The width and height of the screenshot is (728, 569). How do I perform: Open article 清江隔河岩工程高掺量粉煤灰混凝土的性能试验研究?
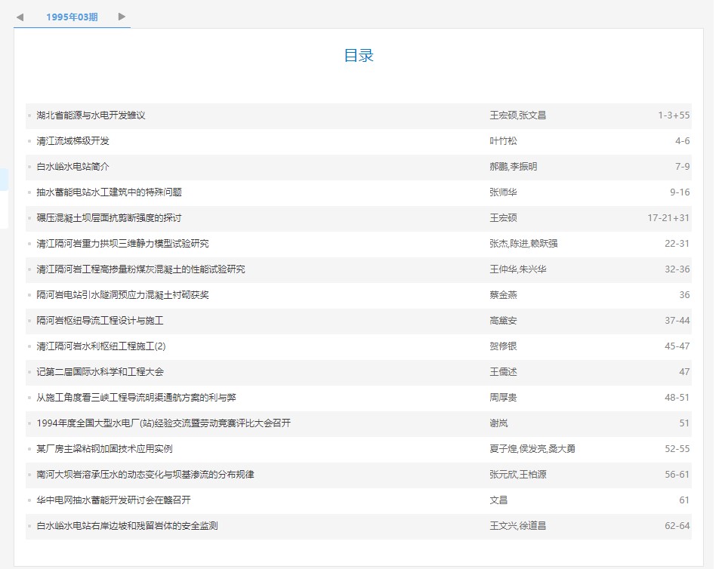[x=140, y=269]
